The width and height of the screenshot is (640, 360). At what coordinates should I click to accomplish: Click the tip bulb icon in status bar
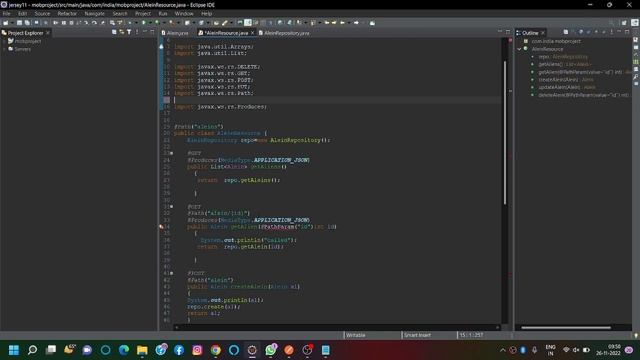(x=636, y=336)
